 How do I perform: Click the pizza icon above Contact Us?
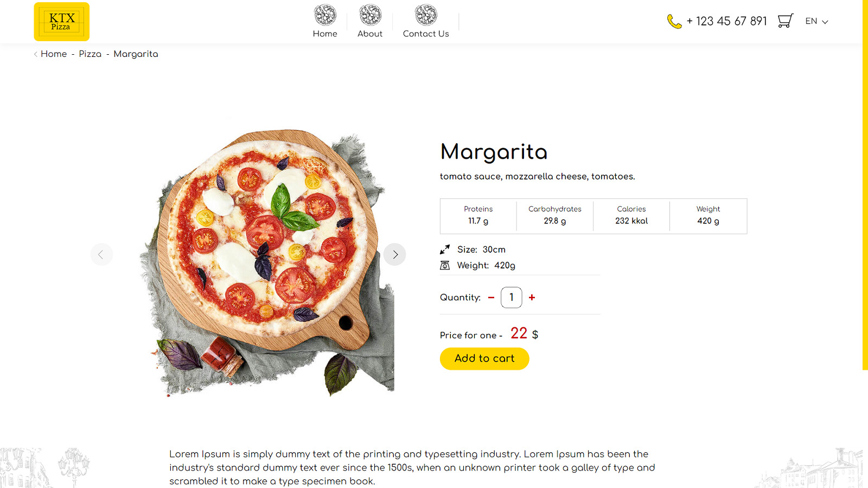coord(426,15)
